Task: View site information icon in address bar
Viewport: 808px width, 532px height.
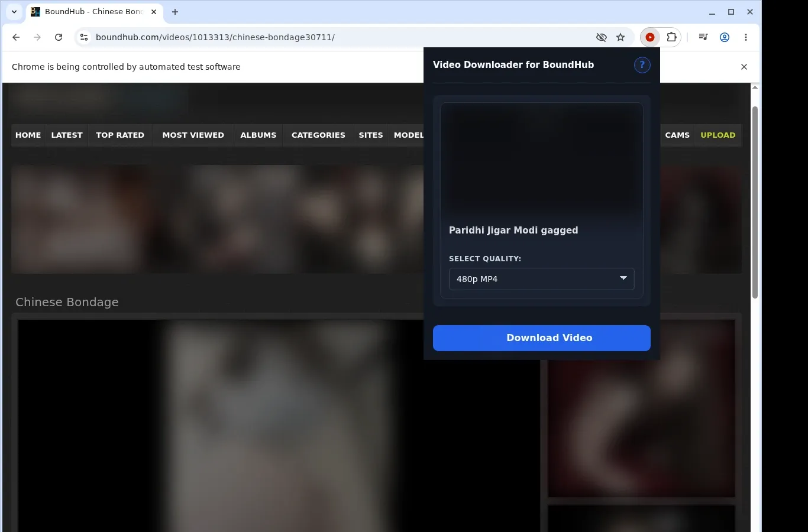Action: click(84, 37)
